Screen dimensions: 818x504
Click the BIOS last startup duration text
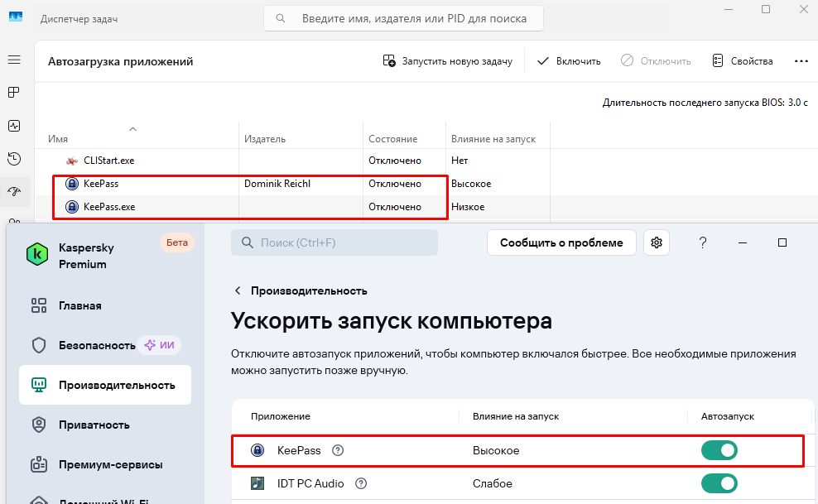705,103
